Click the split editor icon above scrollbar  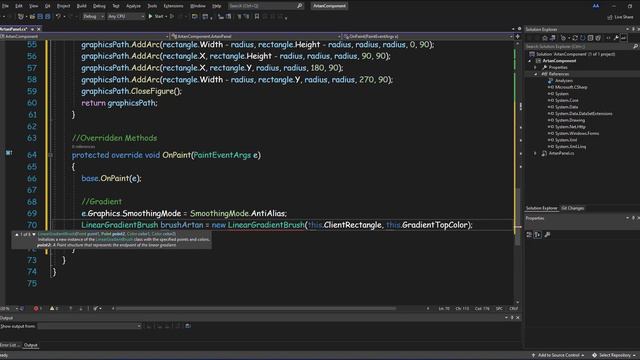tap(518, 36)
